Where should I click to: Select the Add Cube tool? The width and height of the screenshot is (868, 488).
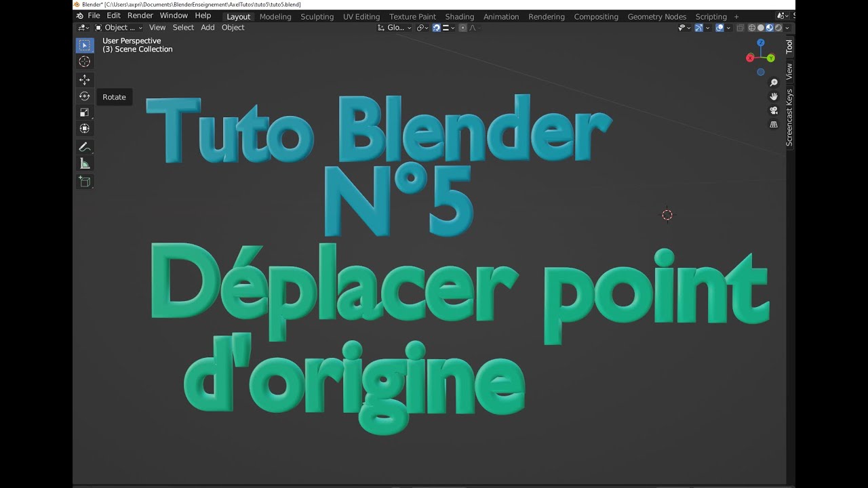(x=85, y=182)
